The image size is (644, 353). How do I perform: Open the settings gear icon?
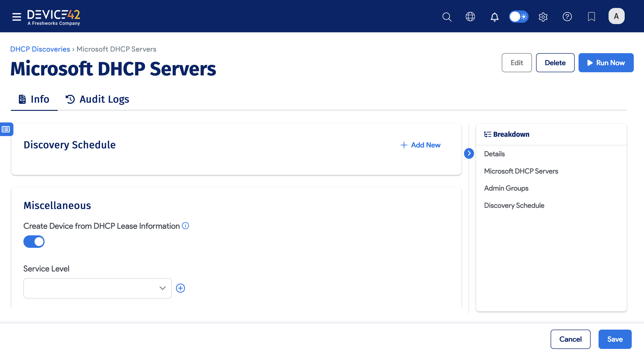pyautogui.click(x=543, y=17)
